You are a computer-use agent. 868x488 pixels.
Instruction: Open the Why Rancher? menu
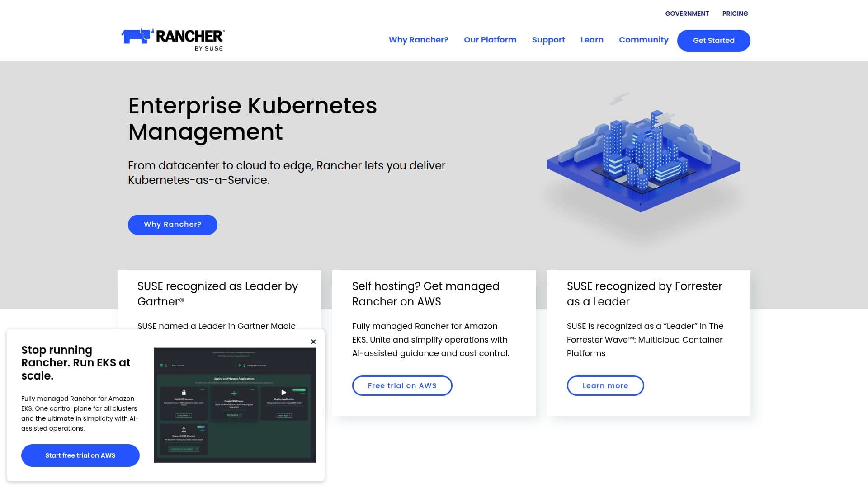point(419,40)
